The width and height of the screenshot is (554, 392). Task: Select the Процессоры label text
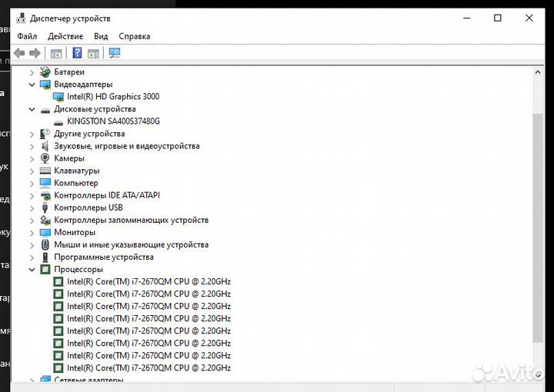78,270
